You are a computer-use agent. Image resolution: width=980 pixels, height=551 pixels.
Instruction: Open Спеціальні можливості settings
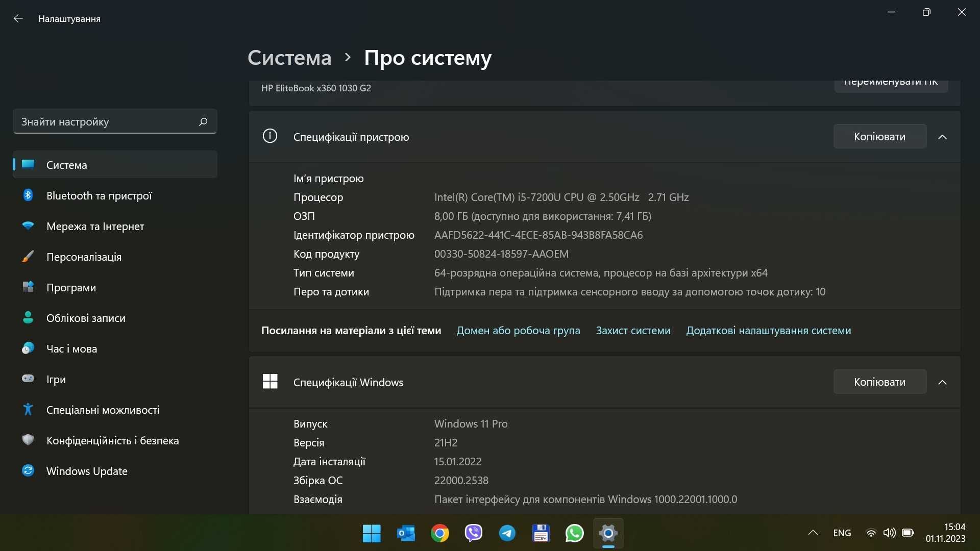coord(115,410)
